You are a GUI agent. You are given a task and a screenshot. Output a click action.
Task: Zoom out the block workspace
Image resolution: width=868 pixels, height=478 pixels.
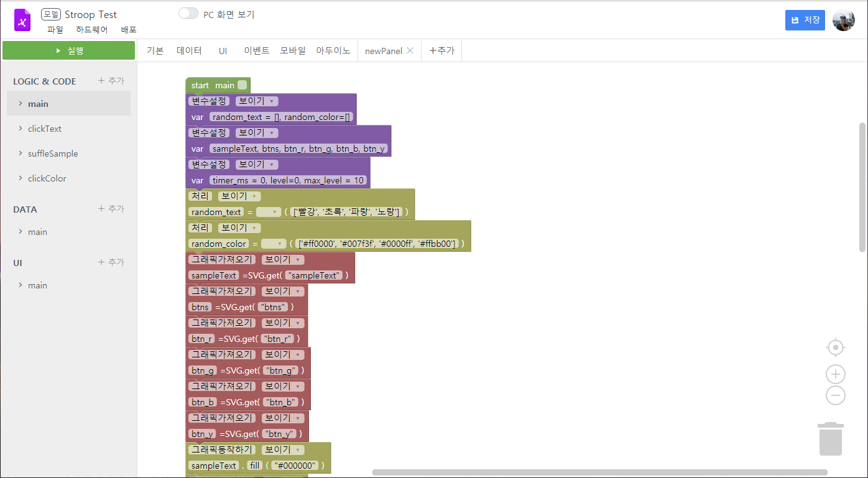pyautogui.click(x=836, y=395)
